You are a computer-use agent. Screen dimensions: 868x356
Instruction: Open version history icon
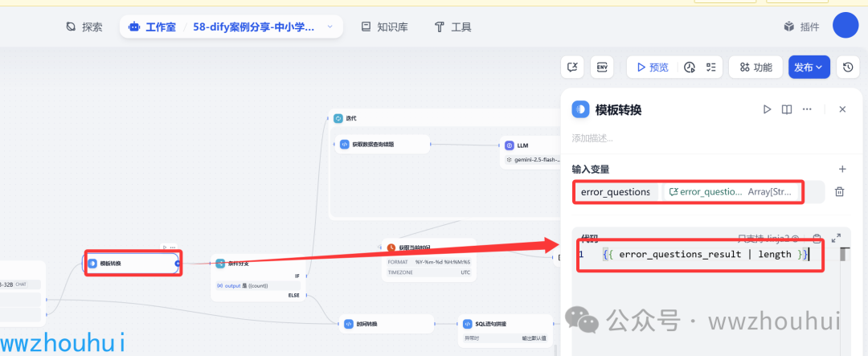point(848,67)
